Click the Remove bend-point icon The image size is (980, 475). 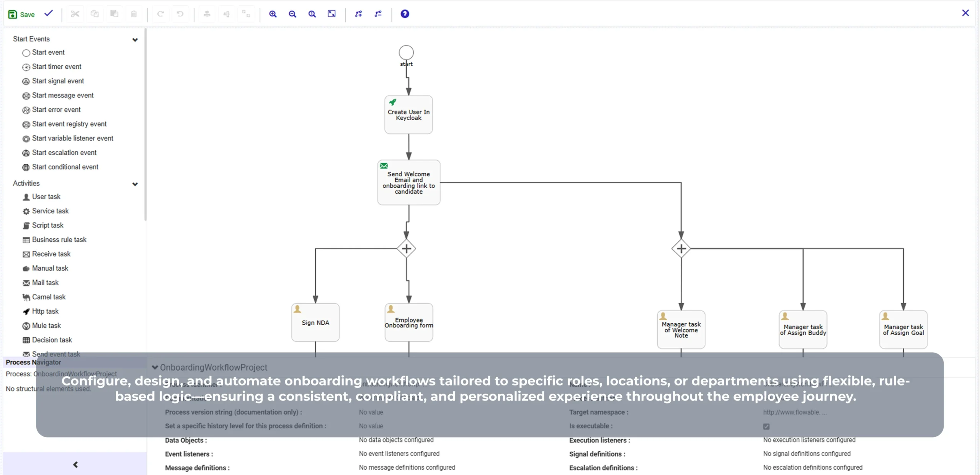378,14
